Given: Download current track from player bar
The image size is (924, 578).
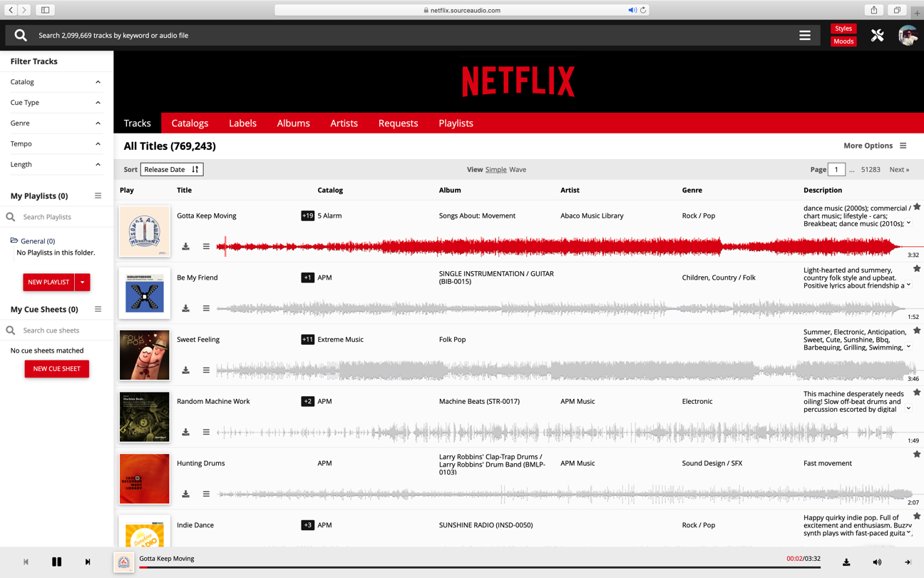Looking at the screenshot, I should click(x=846, y=562).
